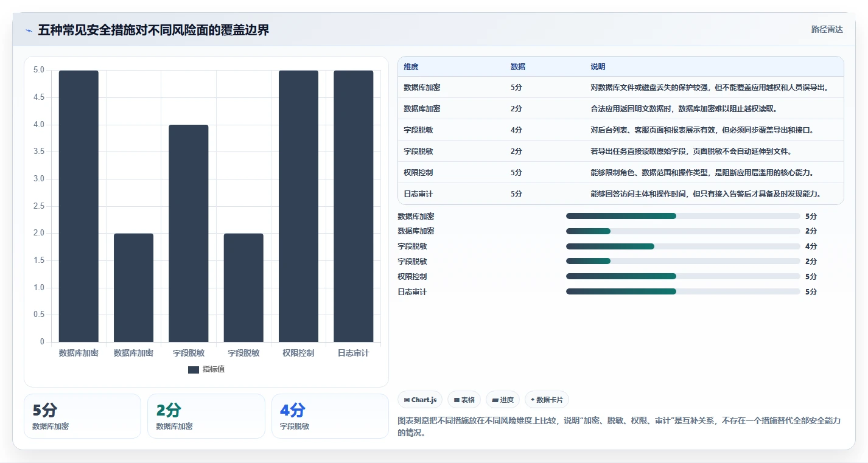Click the 数据库加密 chart bar reaching 5.0
The image size is (868, 463).
tap(79, 206)
